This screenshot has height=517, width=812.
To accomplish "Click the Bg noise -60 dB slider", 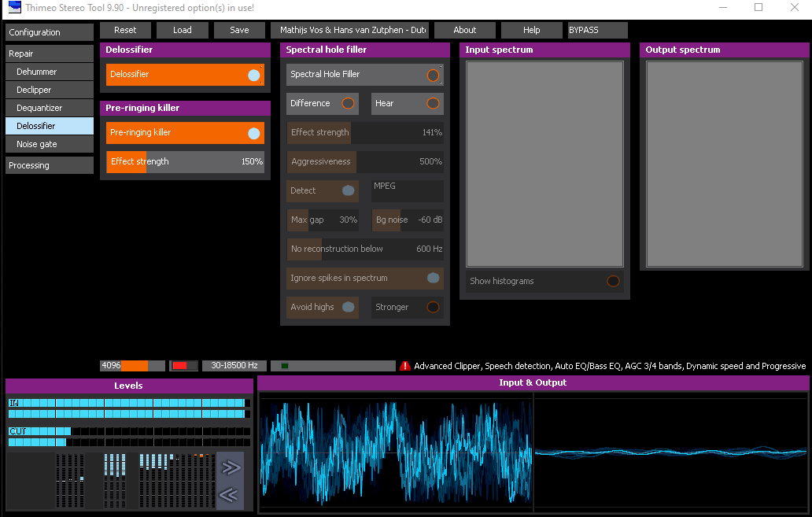I will coord(408,220).
